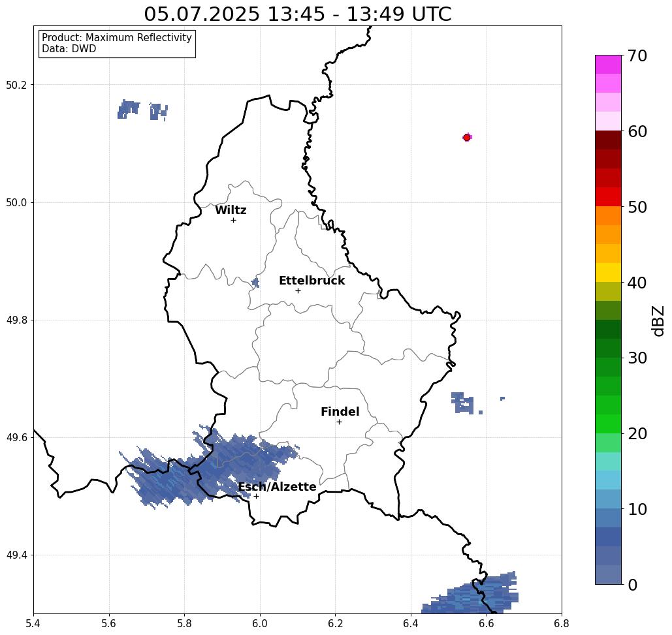The height and width of the screenshot is (635, 672).
Task: Click the magenta top colorbar segment
Action: point(608,65)
